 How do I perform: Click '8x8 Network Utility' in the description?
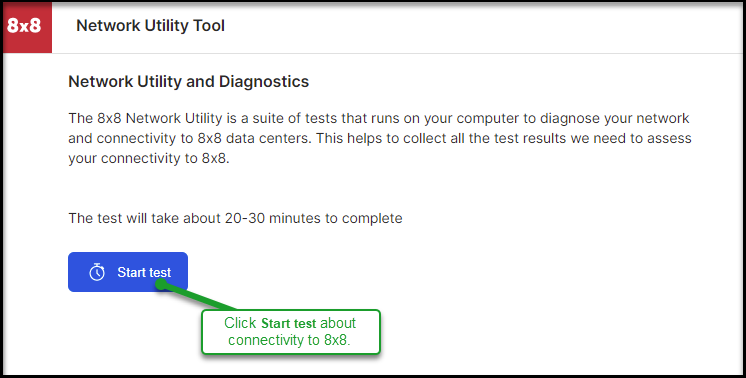160,118
